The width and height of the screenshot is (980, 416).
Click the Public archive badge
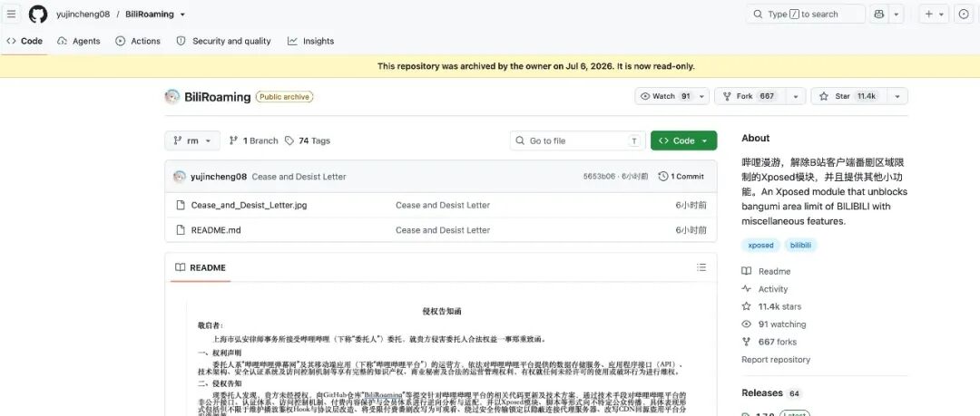pos(284,97)
